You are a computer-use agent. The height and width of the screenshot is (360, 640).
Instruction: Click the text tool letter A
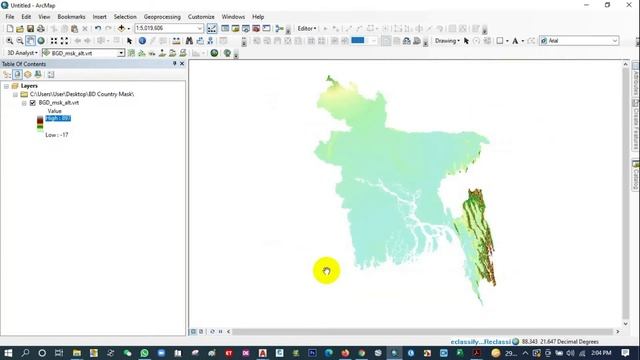515,41
